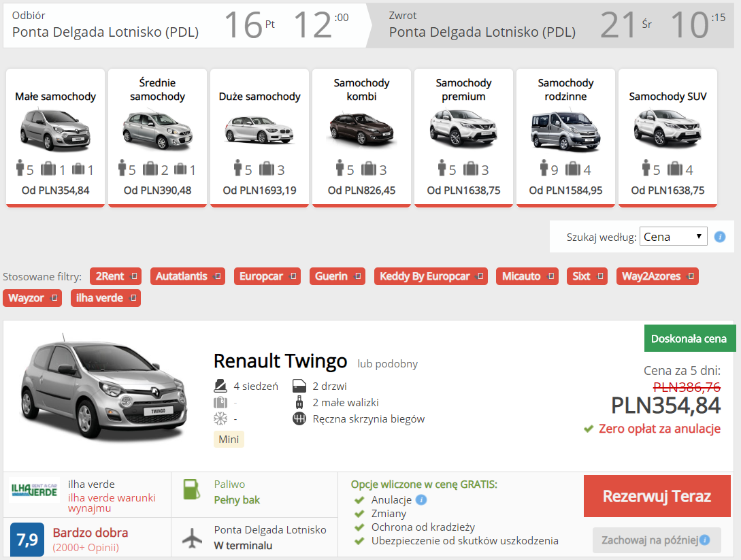Viewport: 741px width, 560px height.
Task: Click Od PLN1584,95 price text
Action: (x=565, y=191)
